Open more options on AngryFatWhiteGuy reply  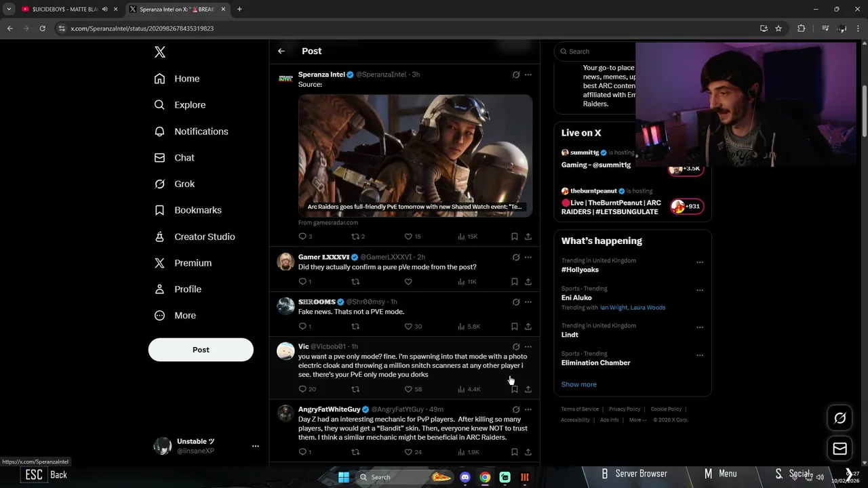click(x=528, y=409)
